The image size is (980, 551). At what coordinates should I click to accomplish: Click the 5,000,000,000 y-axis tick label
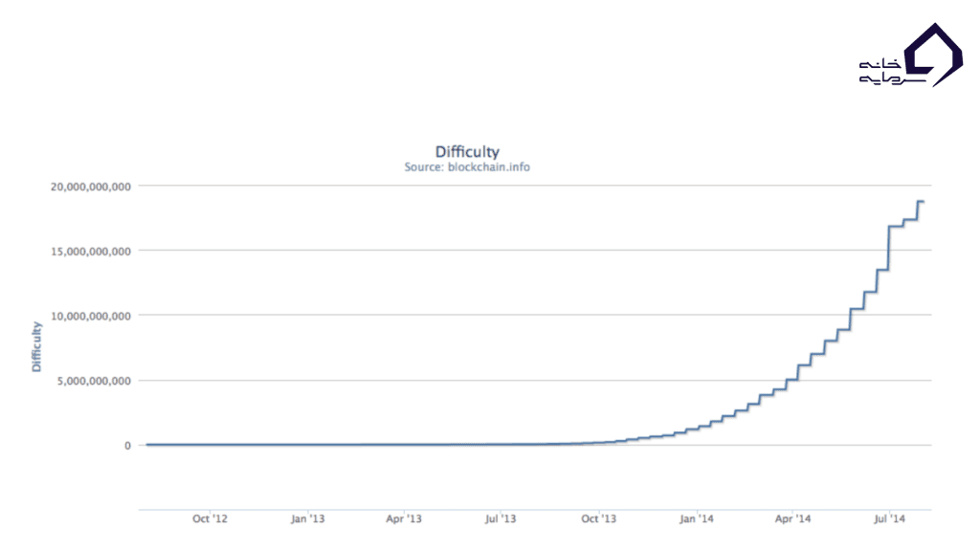[x=94, y=381]
